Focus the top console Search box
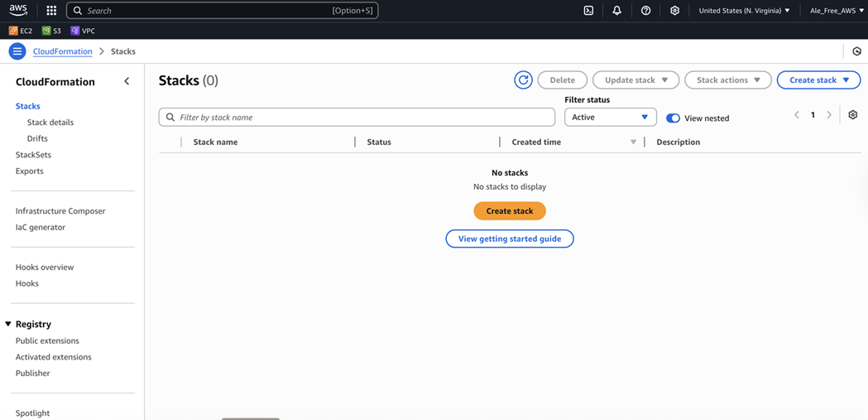The image size is (868, 420). coord(222,11)
